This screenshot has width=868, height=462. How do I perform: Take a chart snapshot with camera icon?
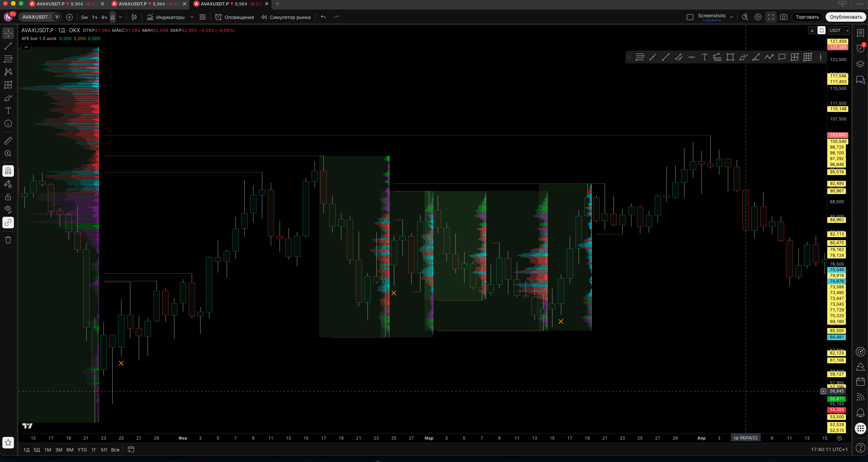click(784, 17)
